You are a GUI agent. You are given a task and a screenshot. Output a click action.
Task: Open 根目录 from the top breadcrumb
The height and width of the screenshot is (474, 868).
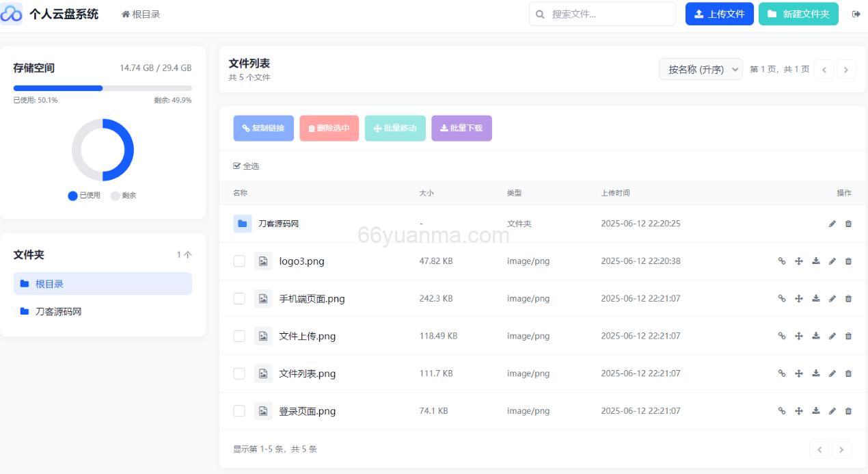click(x=141, y=13)
